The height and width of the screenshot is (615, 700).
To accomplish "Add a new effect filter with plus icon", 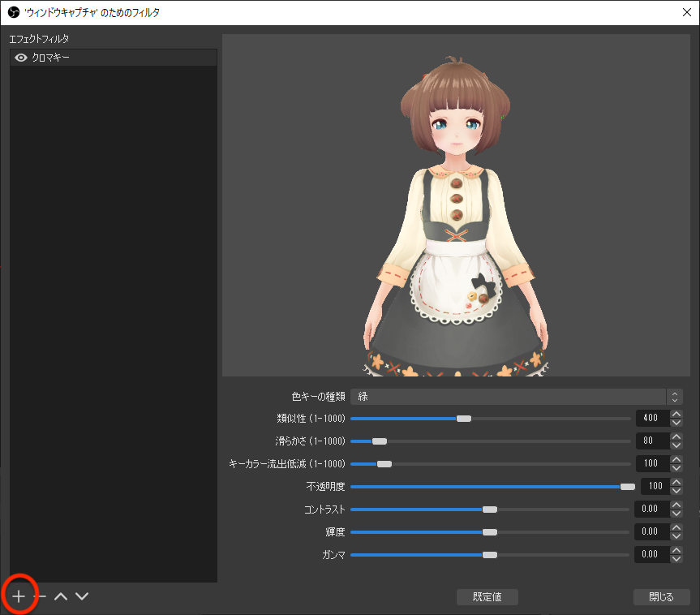I will tap(19, 596).
